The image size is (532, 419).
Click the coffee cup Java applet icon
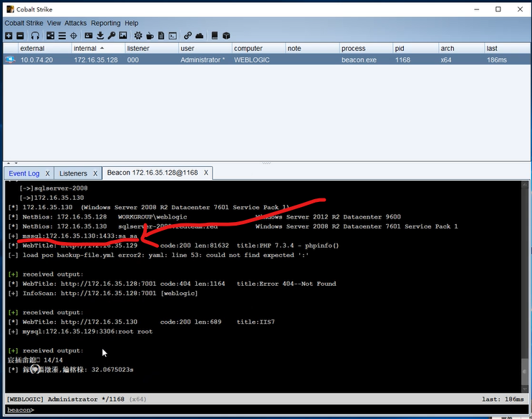tap(150, 36)
